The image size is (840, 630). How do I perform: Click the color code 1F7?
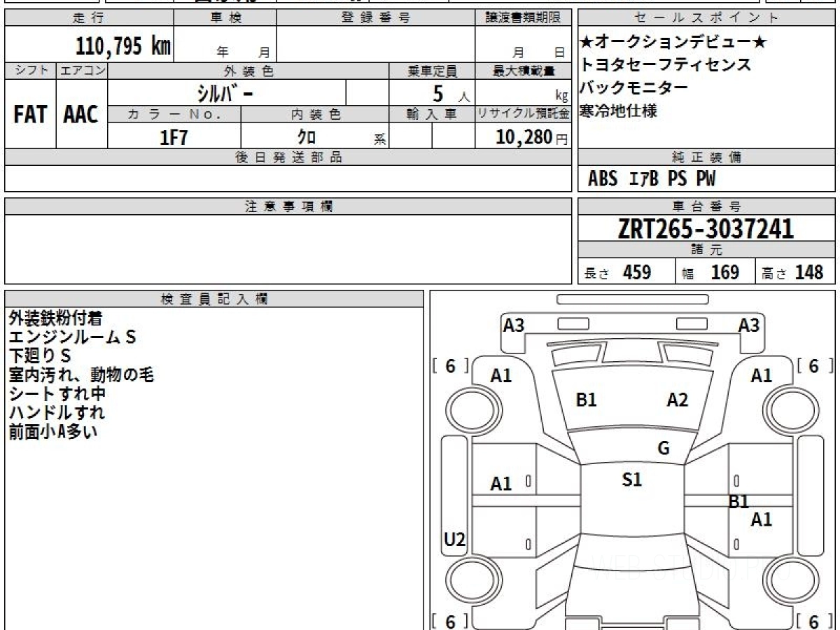tap(174, 136)
